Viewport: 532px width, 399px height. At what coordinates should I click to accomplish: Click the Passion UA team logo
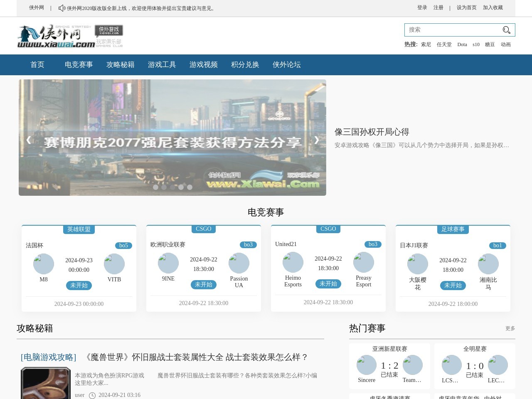239,263
